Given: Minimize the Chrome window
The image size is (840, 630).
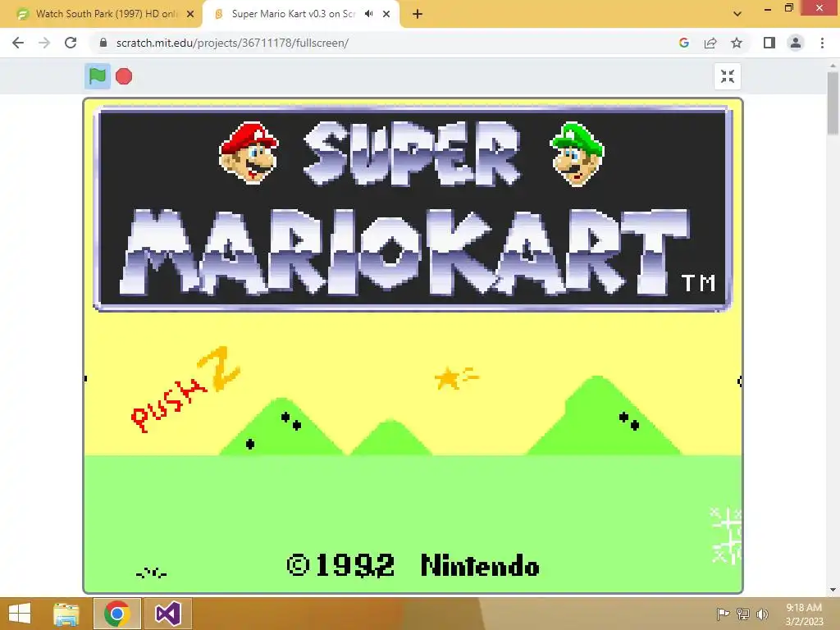Looking at the screenshot, I should [x=768, y=8].
